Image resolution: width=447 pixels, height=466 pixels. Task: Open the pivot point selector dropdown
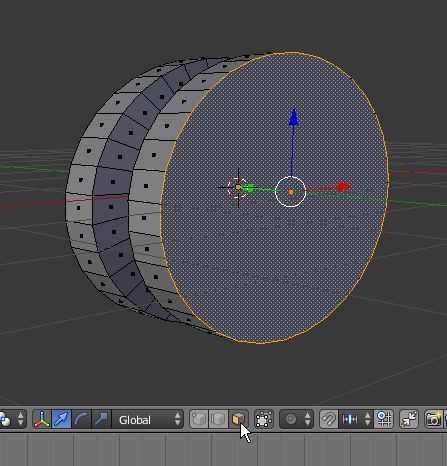pos(13,419)
